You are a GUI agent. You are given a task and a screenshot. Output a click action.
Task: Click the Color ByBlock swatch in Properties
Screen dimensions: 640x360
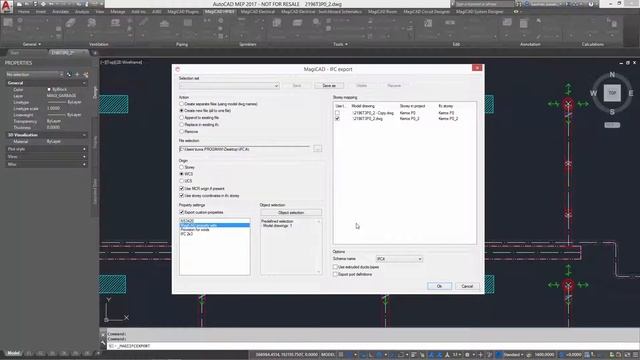(49, 89)
